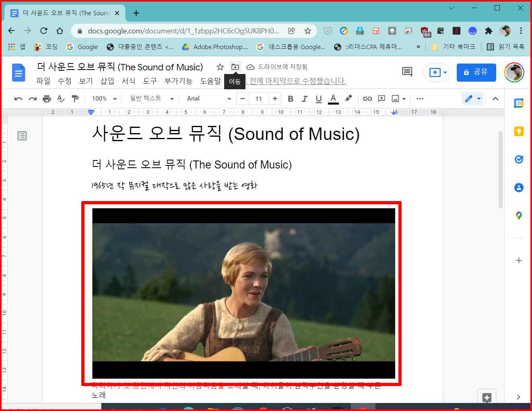Open the 기타 북마크 folder
The width and height of the screenshot is (532, 411).
[x=454, y=47]
